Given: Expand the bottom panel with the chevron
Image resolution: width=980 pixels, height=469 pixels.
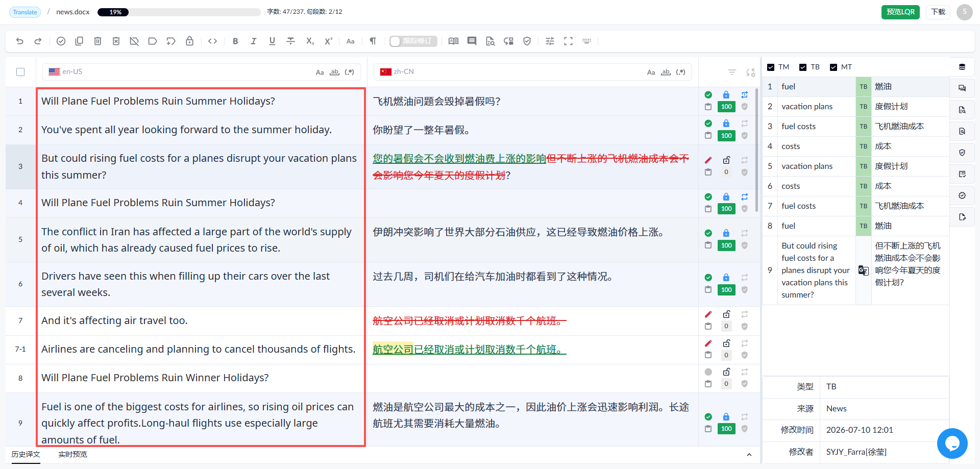Looking at the screenshot, I should pyautogui.click(x=749, y=455).
